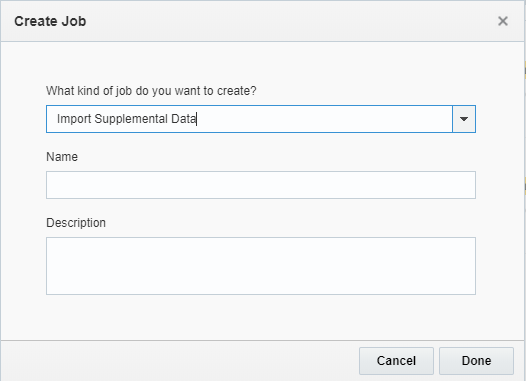526x381 pixels.
Task: Click the Done button
Action: tap(476, 361)
